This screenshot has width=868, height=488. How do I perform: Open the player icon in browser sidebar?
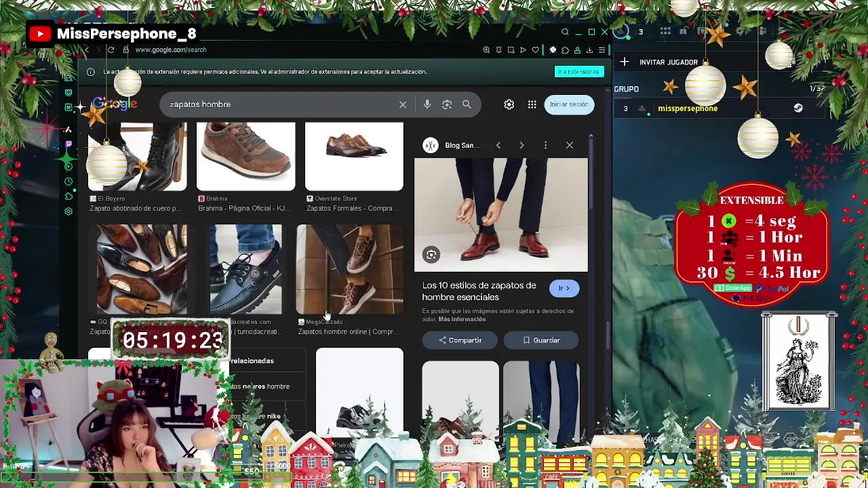[x=68, y=167]
